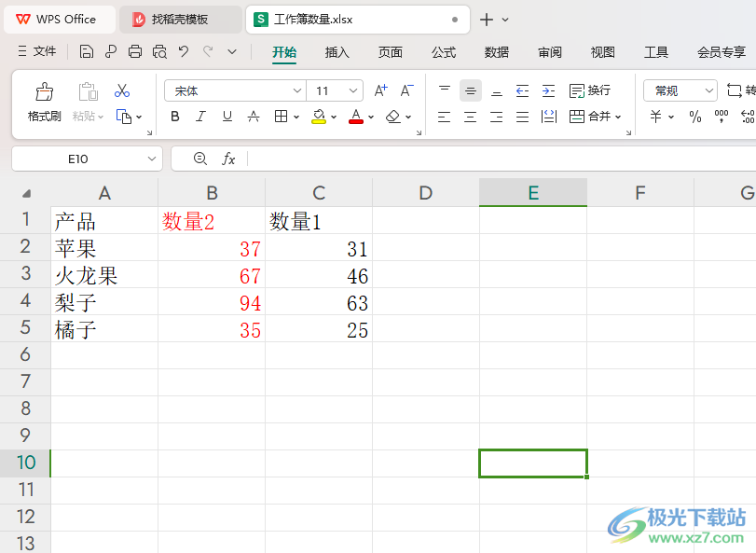Toggle Underline formatting
756x553 pixels.
(x=227, y=117)
